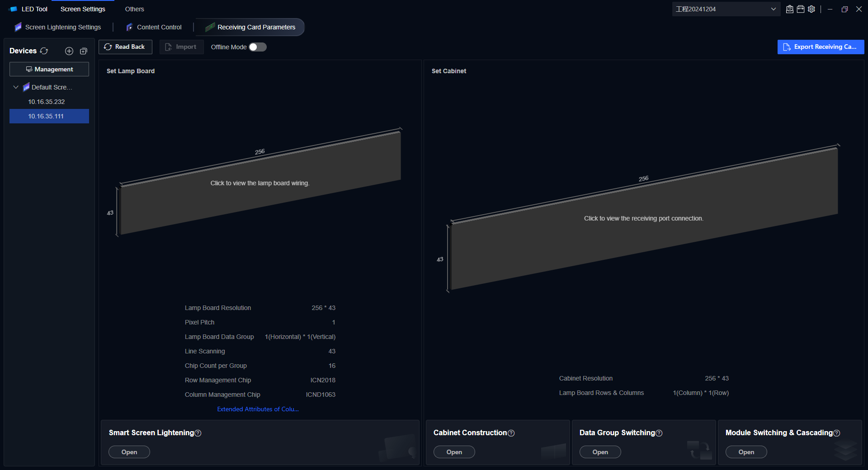Open help for Smart Screen Lightening
The width and height of the screenshot is (868, 470).
[198, 433]
